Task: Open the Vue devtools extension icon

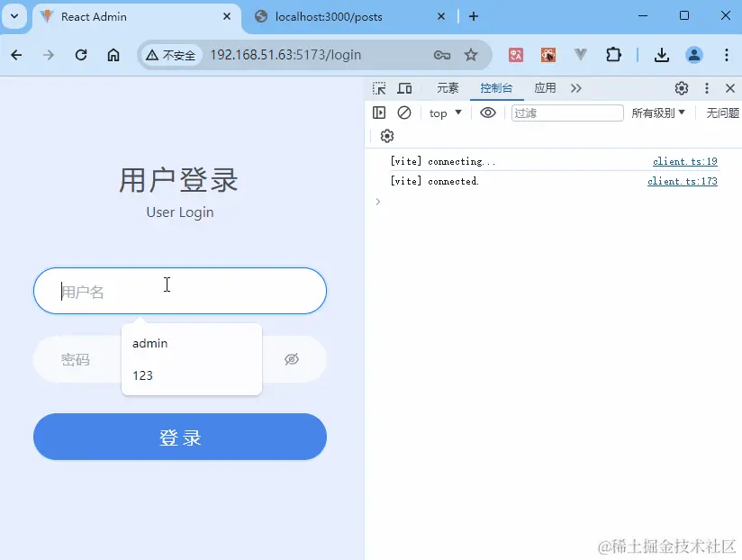Action: click(580, 55)
